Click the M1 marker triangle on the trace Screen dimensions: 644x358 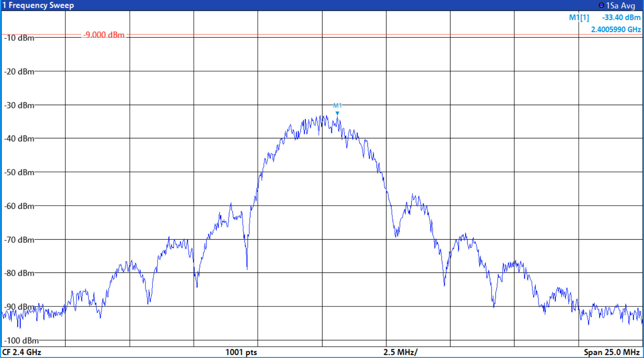tap(337, 113)
